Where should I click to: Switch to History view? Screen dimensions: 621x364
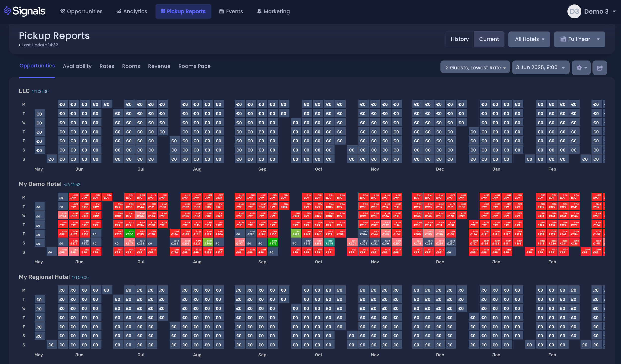(x=460, y=39)
